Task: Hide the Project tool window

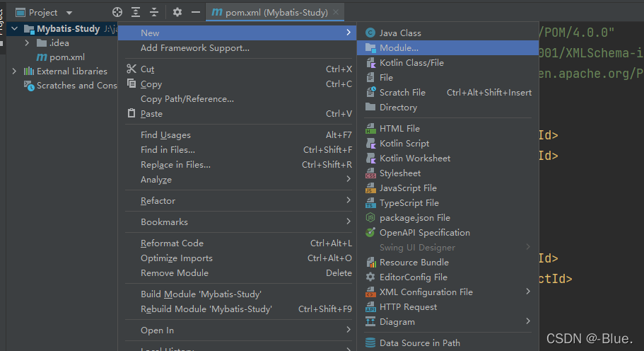Action: (196, 12)
